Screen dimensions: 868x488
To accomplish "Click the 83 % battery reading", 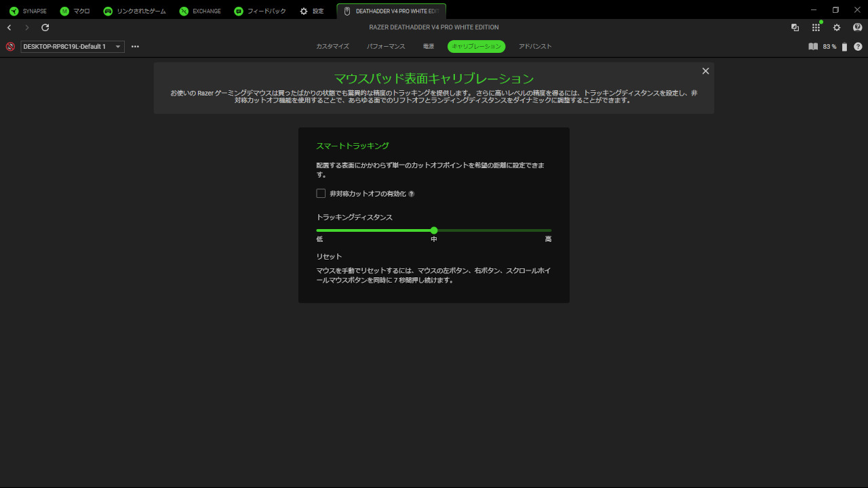I will (829, 47).
